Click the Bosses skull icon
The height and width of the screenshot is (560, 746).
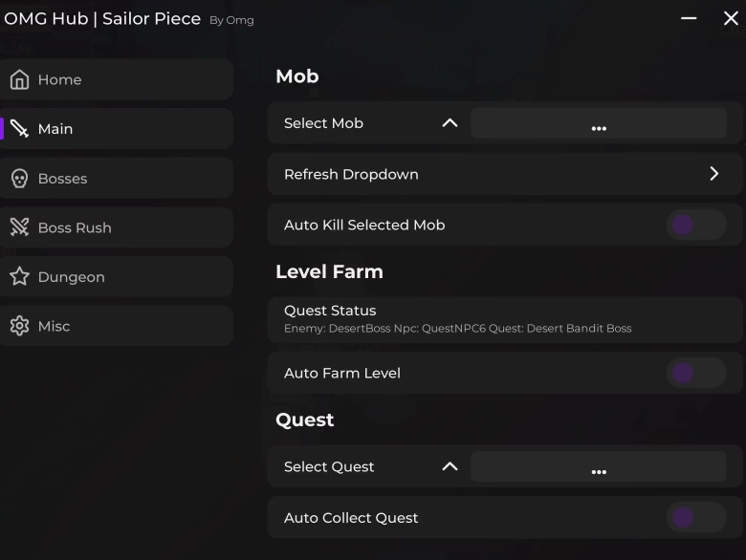click(19, 179)
